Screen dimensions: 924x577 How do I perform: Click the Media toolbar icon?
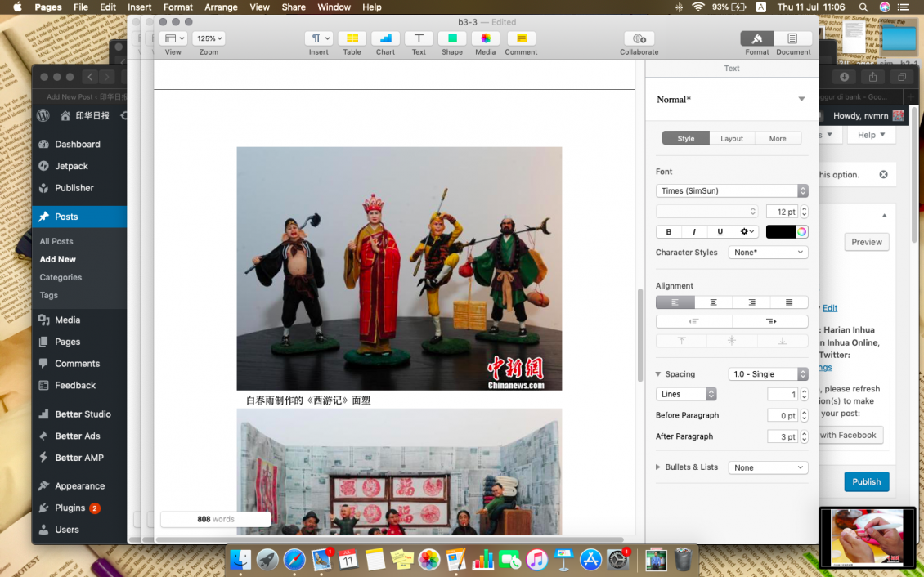485,38
